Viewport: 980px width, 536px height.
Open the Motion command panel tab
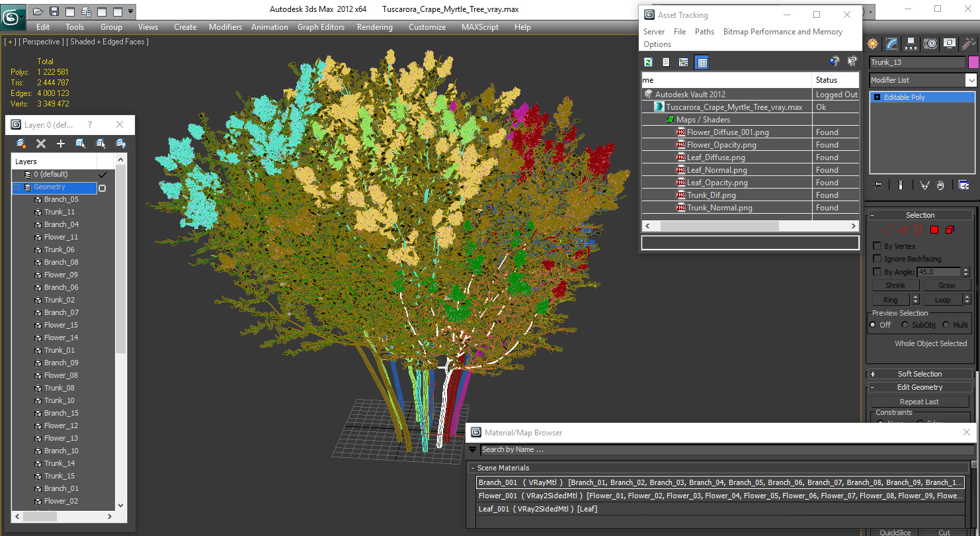pyautogui.click(x=930, y=44)
